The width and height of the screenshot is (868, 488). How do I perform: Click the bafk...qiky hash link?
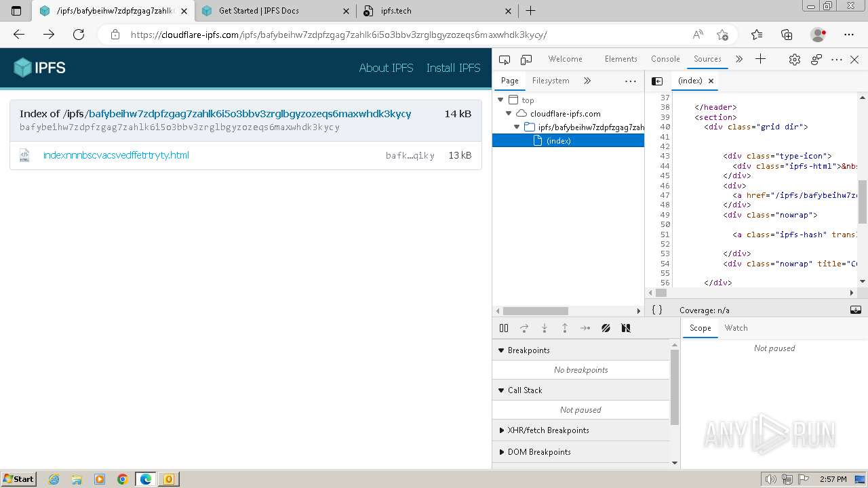point(410,156)
